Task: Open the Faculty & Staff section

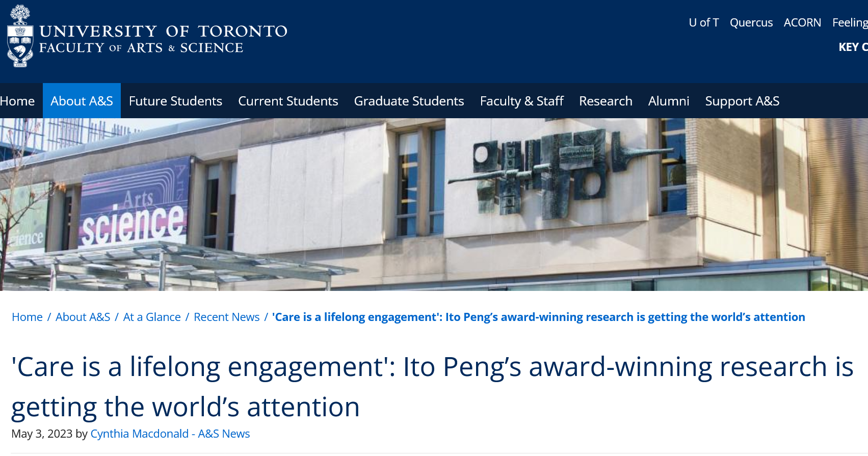Action: [522, 101]
